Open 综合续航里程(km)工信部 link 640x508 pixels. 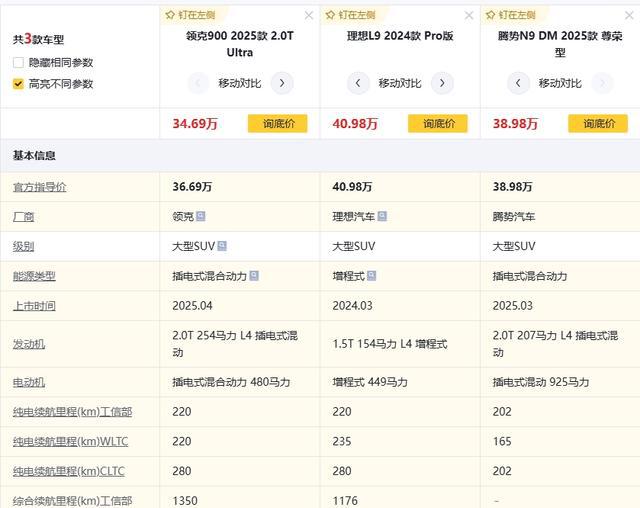(x=72, y=501)
